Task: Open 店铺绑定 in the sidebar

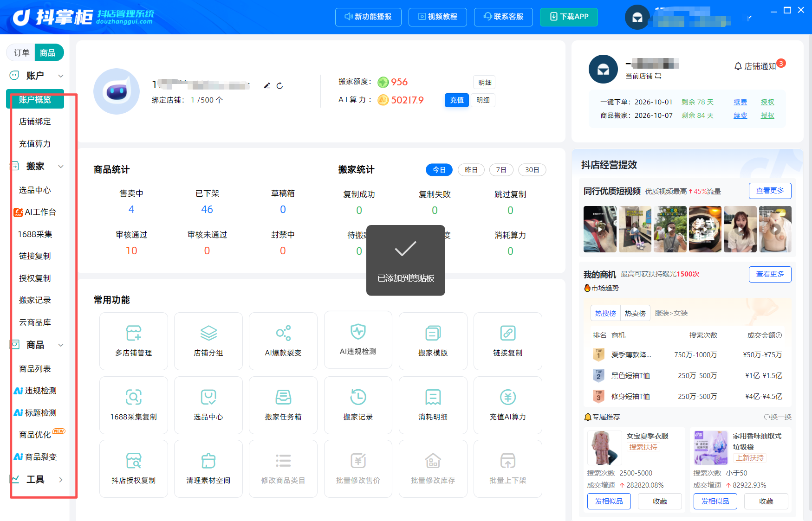Action: point(35,122)
